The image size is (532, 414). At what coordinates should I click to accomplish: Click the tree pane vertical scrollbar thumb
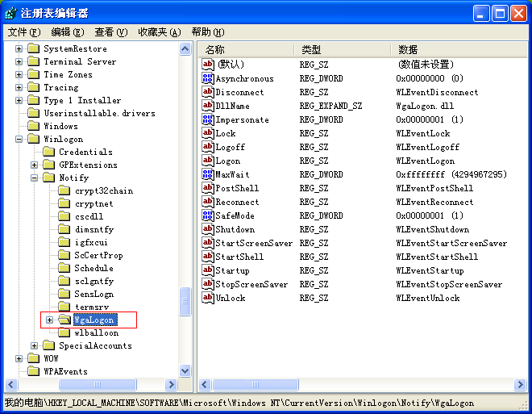tap(185, 301)
